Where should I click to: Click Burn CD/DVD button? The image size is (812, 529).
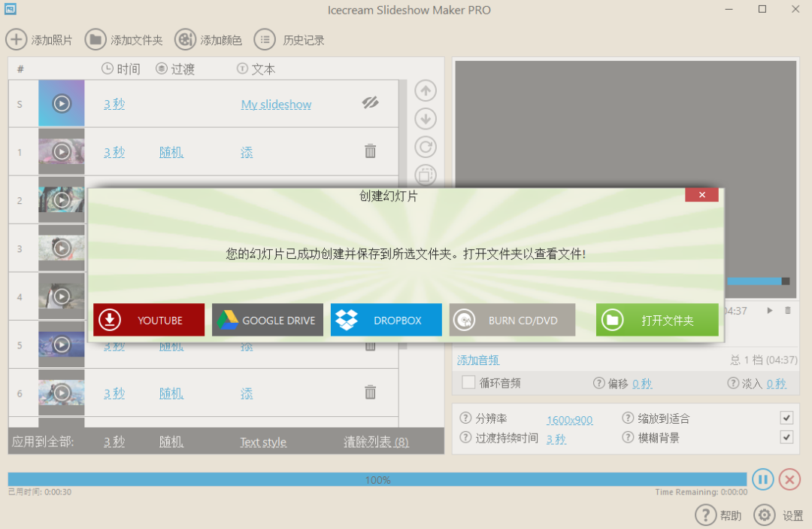[512, 321]
